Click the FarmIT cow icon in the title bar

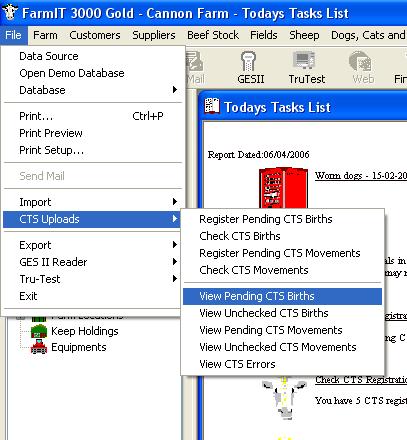(10, 12)
